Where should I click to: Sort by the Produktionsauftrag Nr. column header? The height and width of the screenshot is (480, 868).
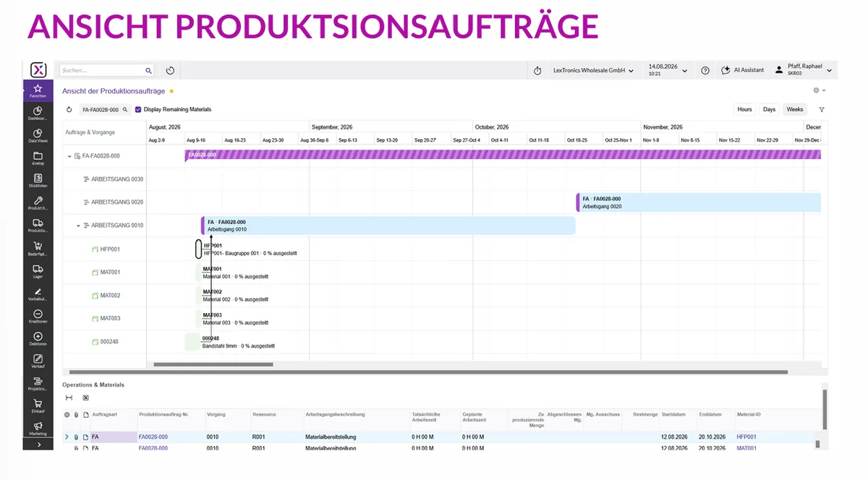pos(163,415)
